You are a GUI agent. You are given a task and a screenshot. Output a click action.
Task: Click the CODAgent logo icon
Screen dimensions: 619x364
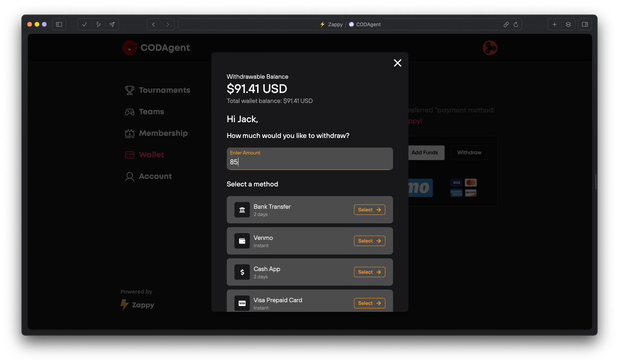[130, 48]
